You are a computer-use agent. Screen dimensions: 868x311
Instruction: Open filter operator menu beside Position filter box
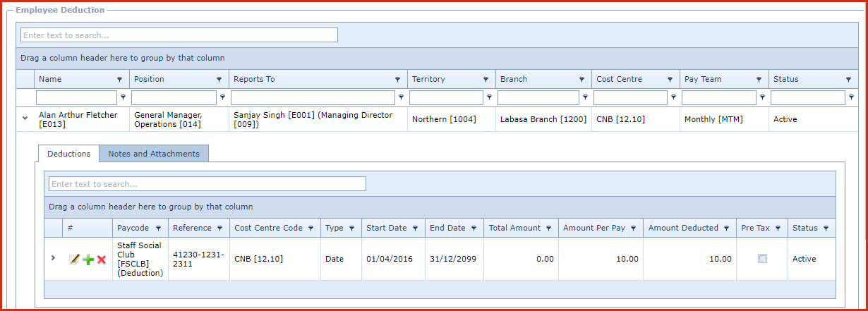click(223, 98)
